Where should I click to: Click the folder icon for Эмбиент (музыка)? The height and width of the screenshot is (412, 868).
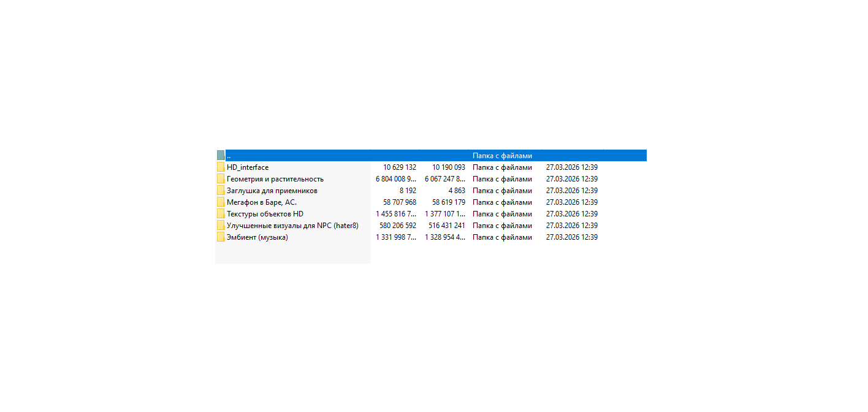pos(221,237)
